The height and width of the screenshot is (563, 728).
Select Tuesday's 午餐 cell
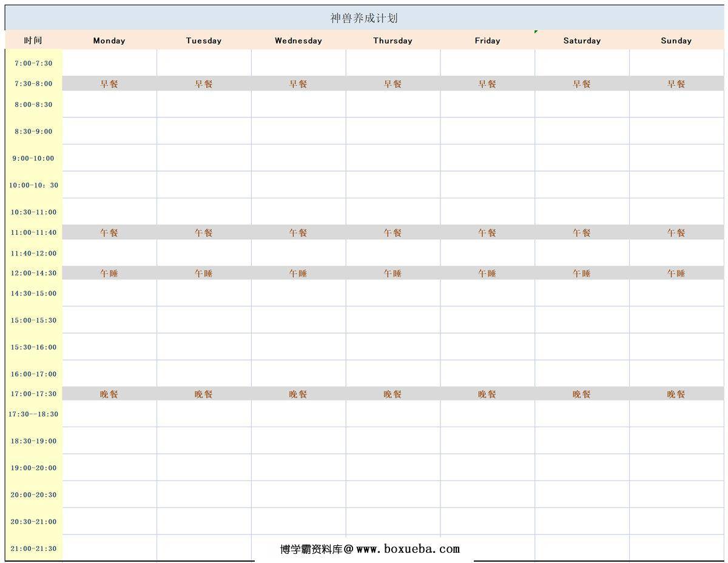(204, 232)
